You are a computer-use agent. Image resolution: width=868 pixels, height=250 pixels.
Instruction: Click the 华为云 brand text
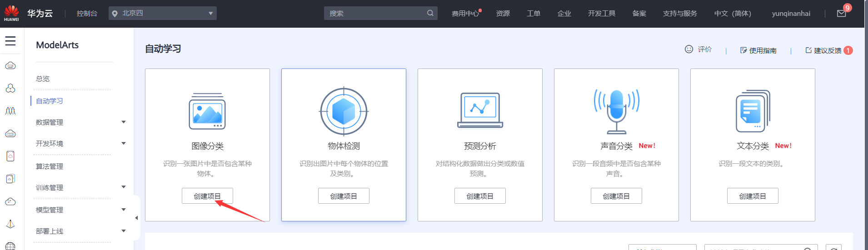click(40, 13)
